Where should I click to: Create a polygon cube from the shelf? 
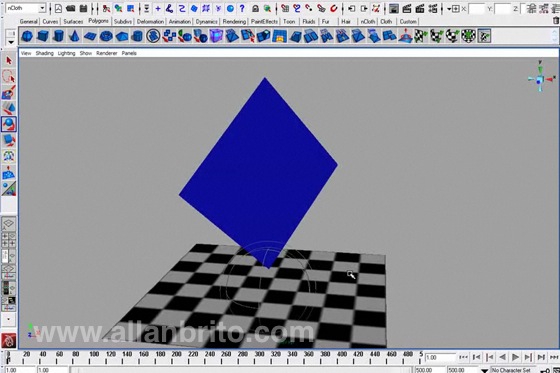[x=43, y=36]
